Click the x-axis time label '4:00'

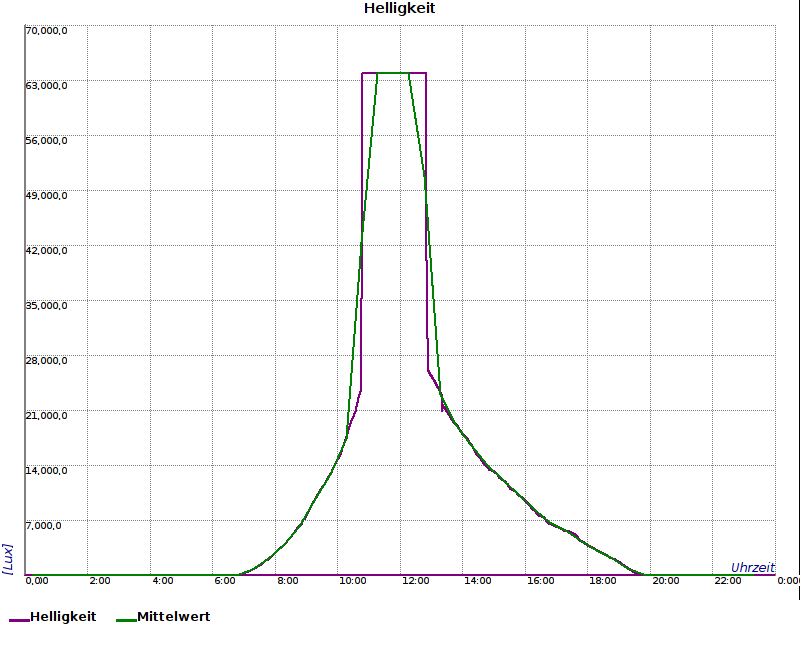(163, 581)
